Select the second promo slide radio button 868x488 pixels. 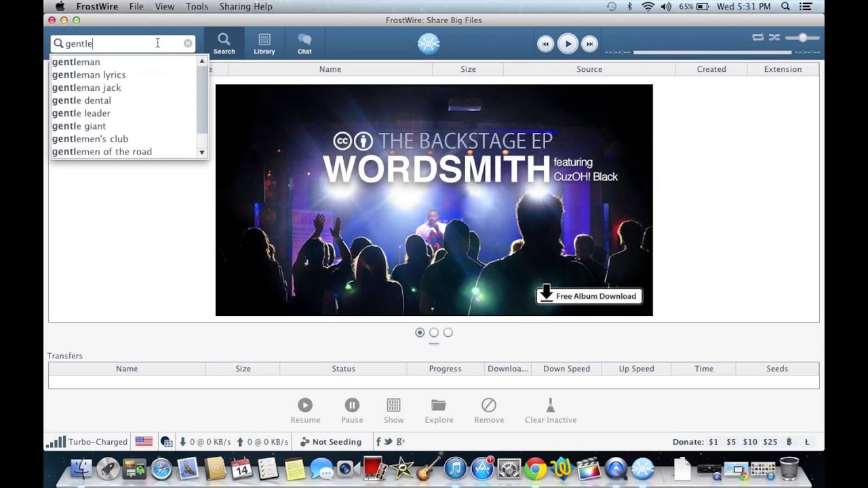[x=434, y=332]
